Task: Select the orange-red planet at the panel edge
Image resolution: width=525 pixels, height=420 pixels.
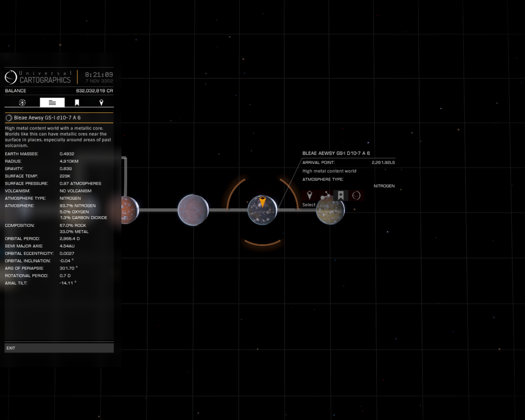Action: tap(130, 210)
